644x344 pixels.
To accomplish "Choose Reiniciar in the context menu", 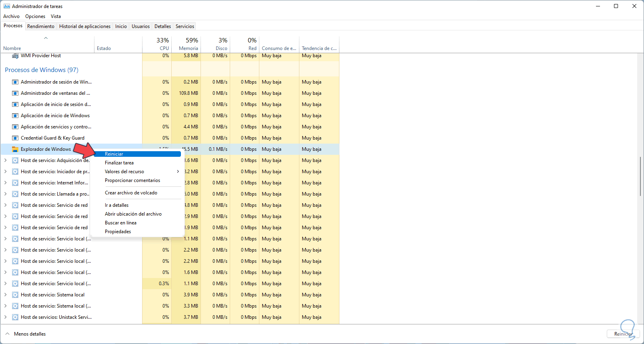I will (x=137, y=154).
